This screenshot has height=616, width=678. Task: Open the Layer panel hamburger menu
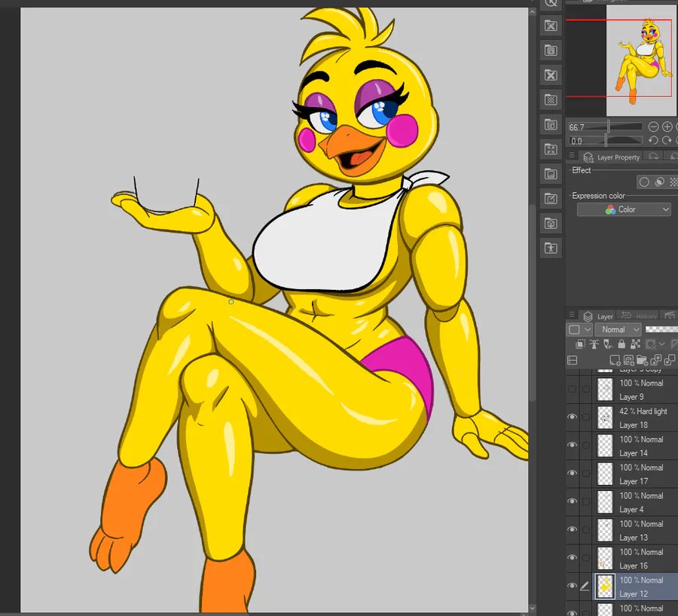point(572,314)
